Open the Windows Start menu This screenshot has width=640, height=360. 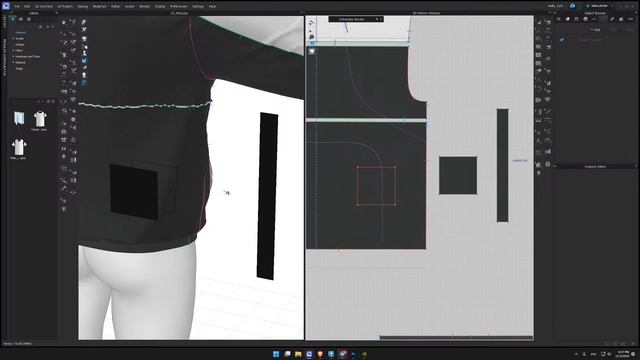pyautogui.click(x=276, y=354)
